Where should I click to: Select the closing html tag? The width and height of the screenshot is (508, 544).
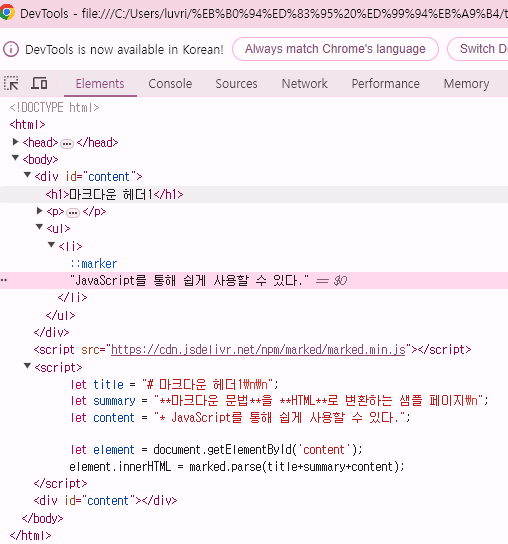(x=31, y=535)
